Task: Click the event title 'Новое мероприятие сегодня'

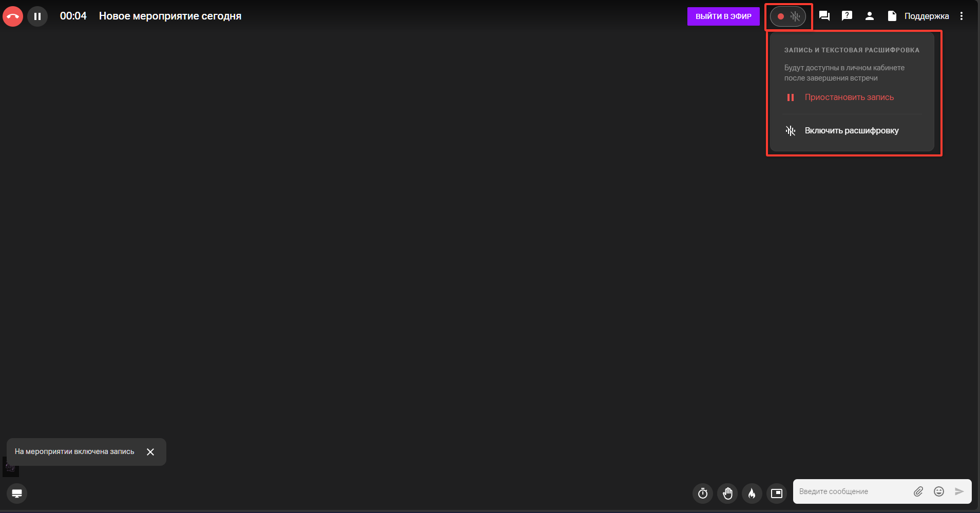Action: pyautogui.click(x=170, y=16)
